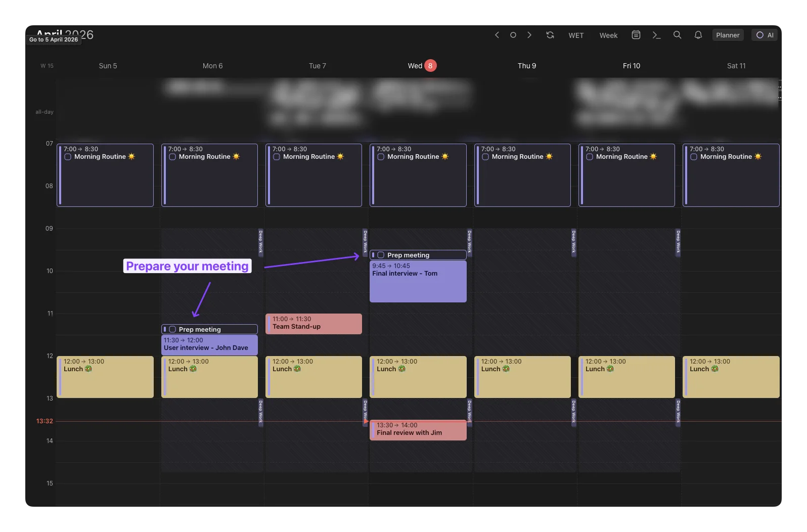Check off Wednesday's Prep meeting task
The width and height of the screenshot is (807, 532).
381,255
